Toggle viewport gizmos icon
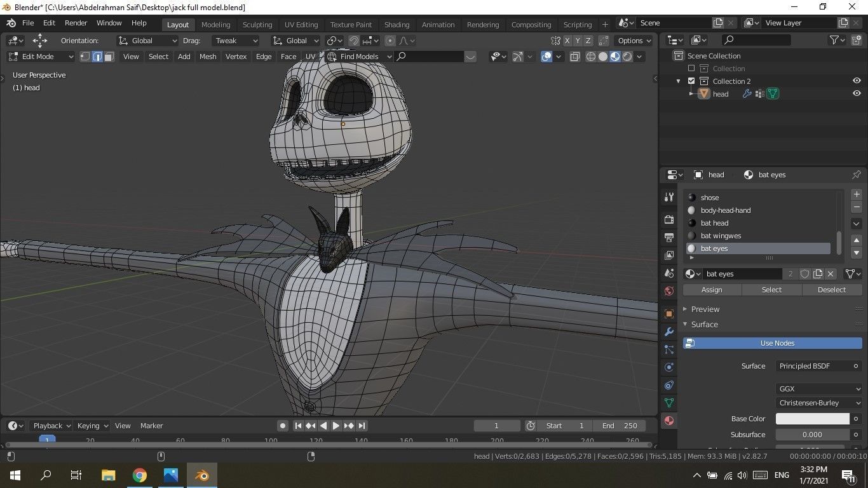The image size is (868, 488). [518, 57]
